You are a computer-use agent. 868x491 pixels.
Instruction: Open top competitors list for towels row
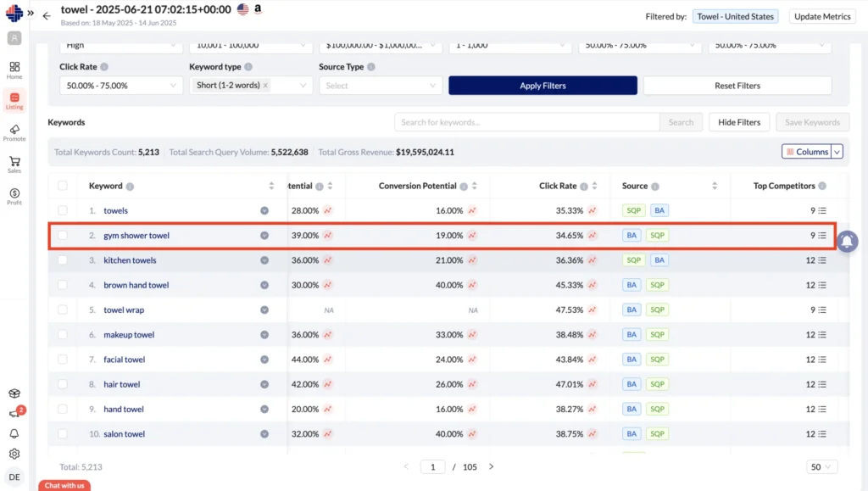click(821, 210)
